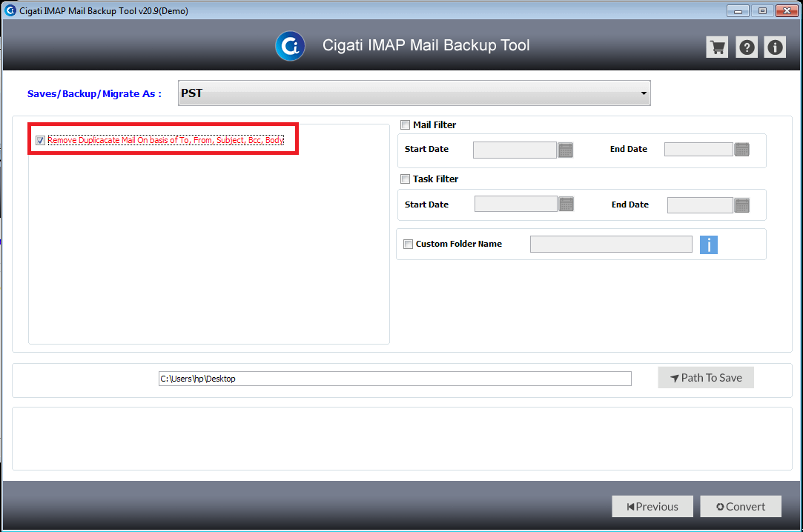Open the help question mark icon
The height and width of the screenshot is (532, 803).
click(x=747, y=47)
